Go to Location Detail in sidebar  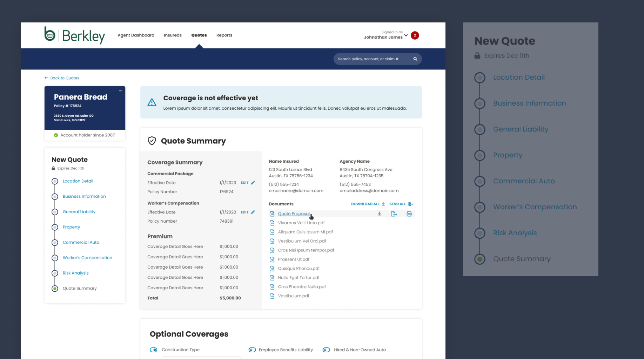78,181
